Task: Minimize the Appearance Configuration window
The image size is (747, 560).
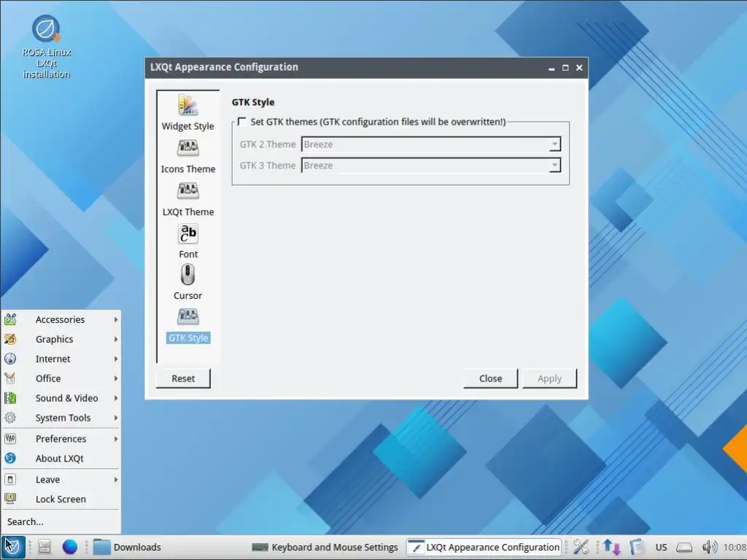Action: [551, 68]
